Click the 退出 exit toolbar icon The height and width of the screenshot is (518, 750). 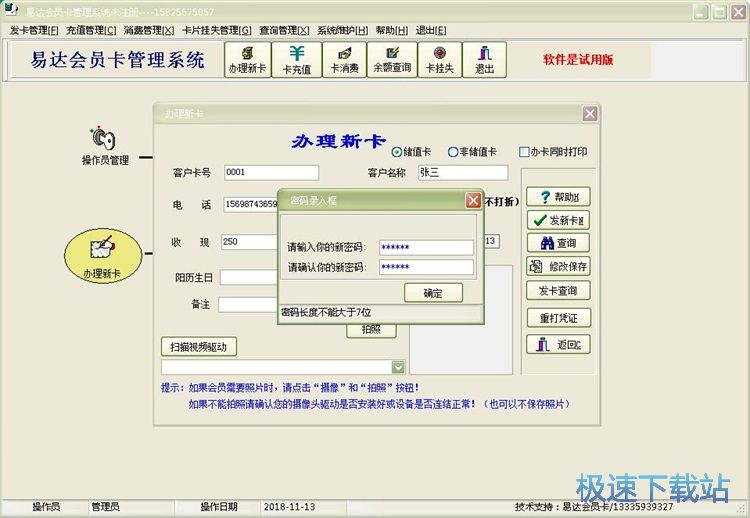[x=484, y=59]
